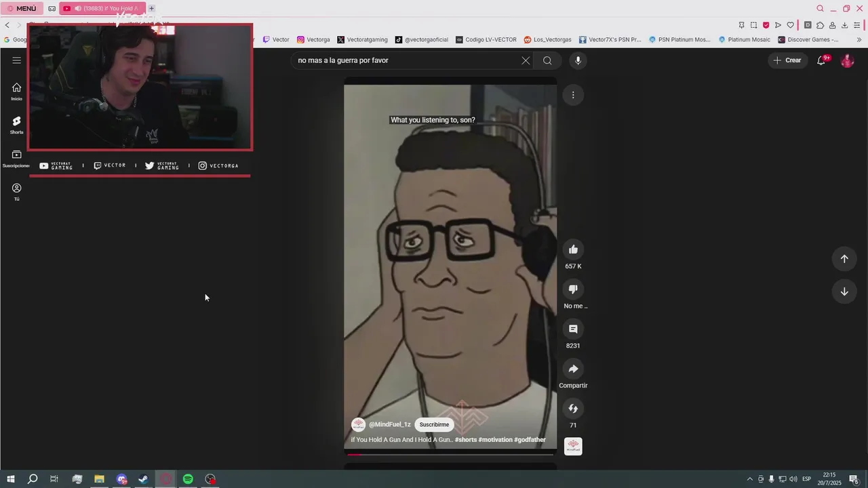Open Suscripciones in the sidebar
Screen dimensions: 868x488
(16, 159)
